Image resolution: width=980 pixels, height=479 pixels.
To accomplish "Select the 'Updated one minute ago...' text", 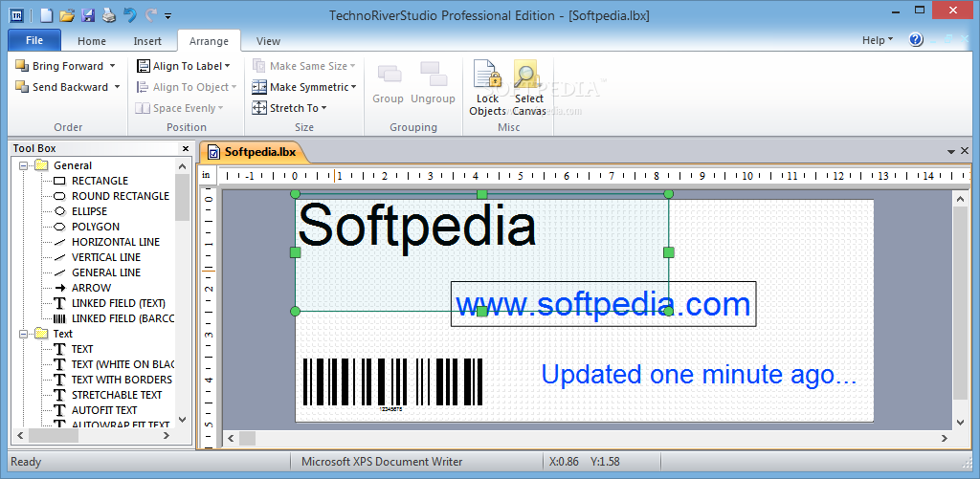I will [x=698, y=374].
